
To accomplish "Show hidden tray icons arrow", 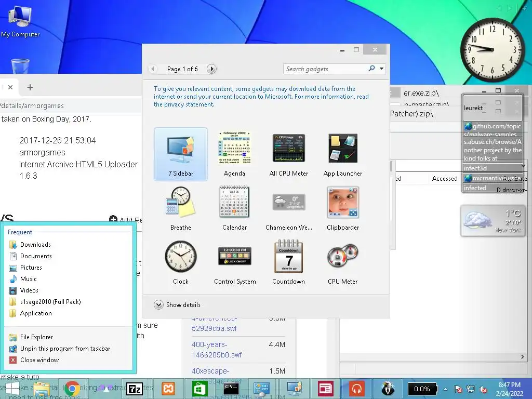I will pos(445,389).
